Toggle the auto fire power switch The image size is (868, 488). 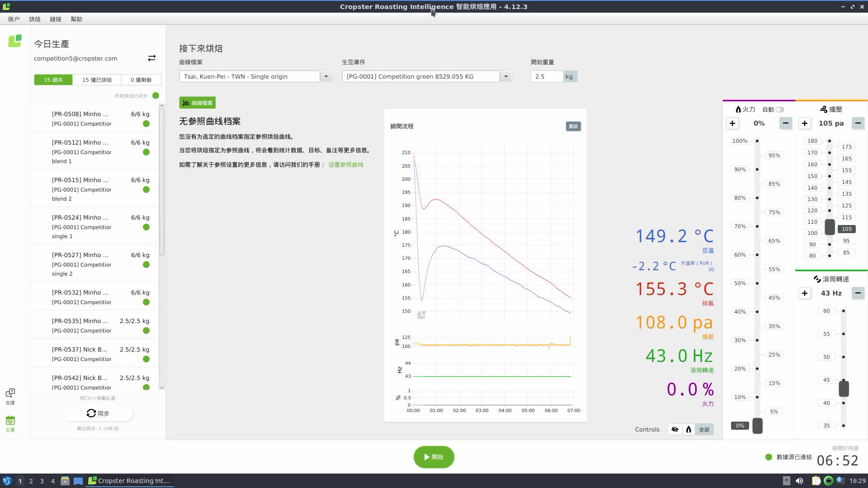(x=780, y=109)
